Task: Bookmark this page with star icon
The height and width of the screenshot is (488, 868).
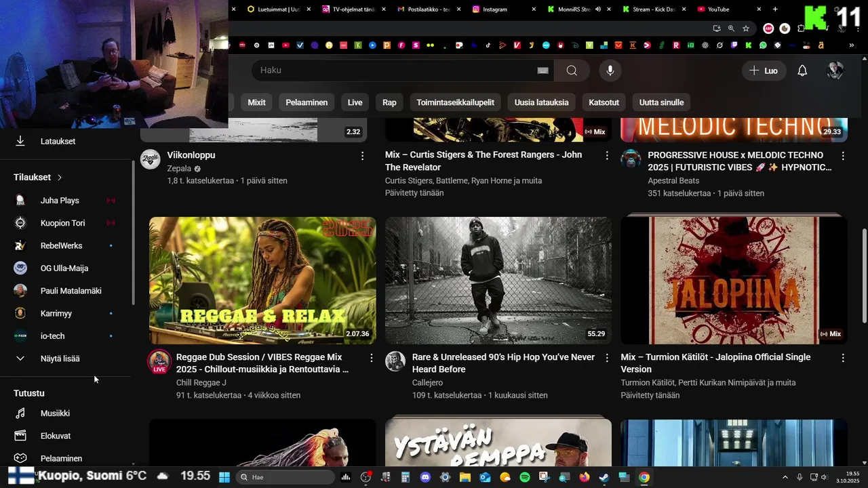Action: tap(746, 28)
